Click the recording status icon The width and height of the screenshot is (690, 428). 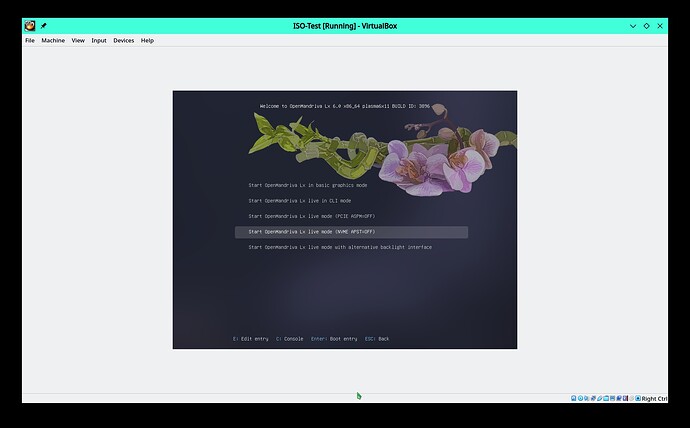pos(619,399)
